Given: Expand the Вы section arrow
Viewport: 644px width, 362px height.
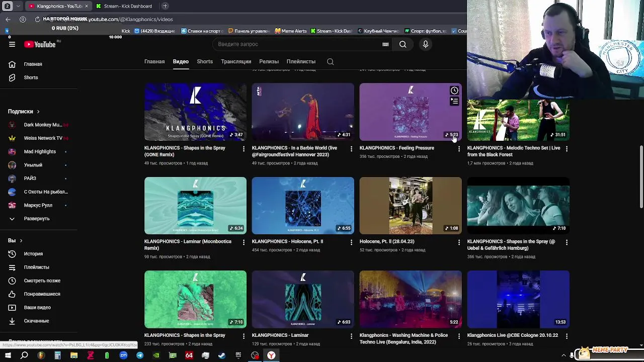Looking at the screenshot, I should [x=21, y=241].
